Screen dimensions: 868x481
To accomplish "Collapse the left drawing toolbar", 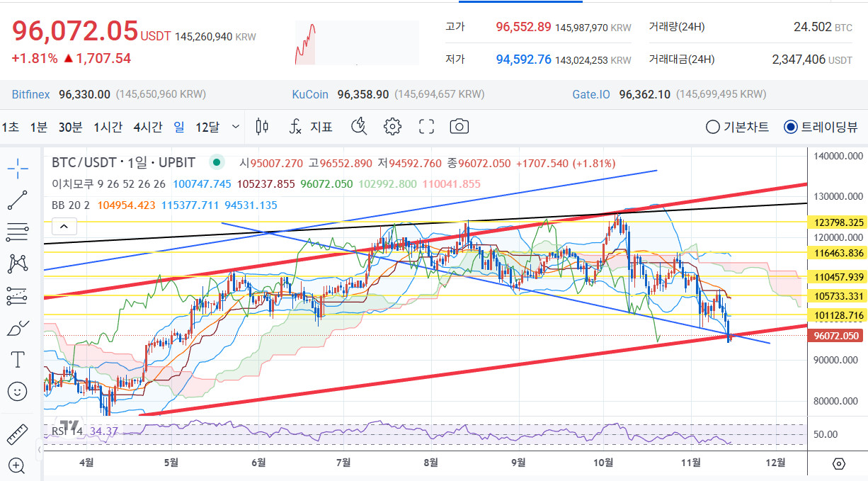I will 38,449.
